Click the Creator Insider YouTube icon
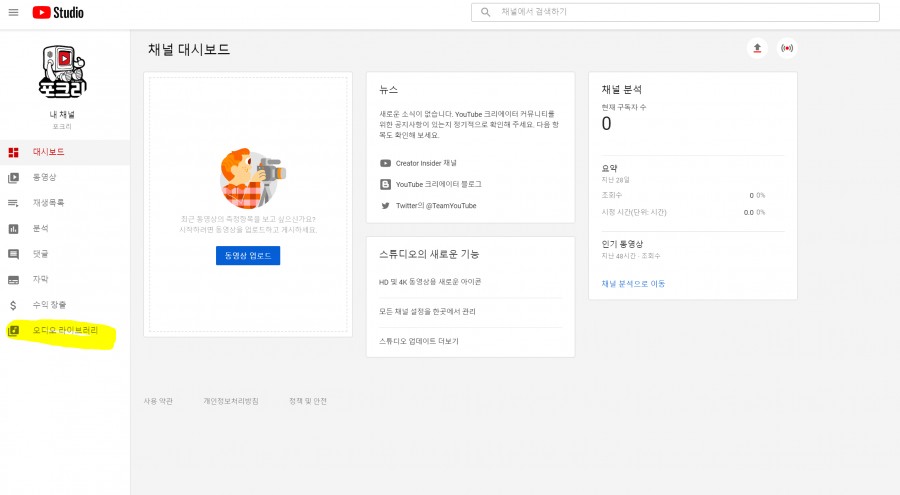The width and height of the screenshot is (900, 495). point(385,164)
